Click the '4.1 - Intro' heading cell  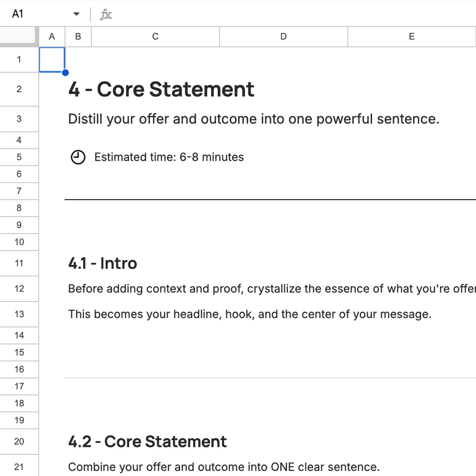tap(102, 263)
